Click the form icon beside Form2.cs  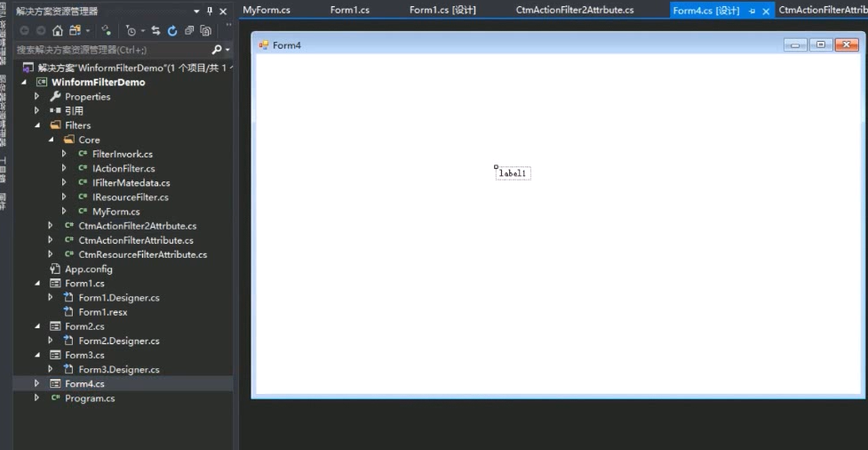pos(55,326)
